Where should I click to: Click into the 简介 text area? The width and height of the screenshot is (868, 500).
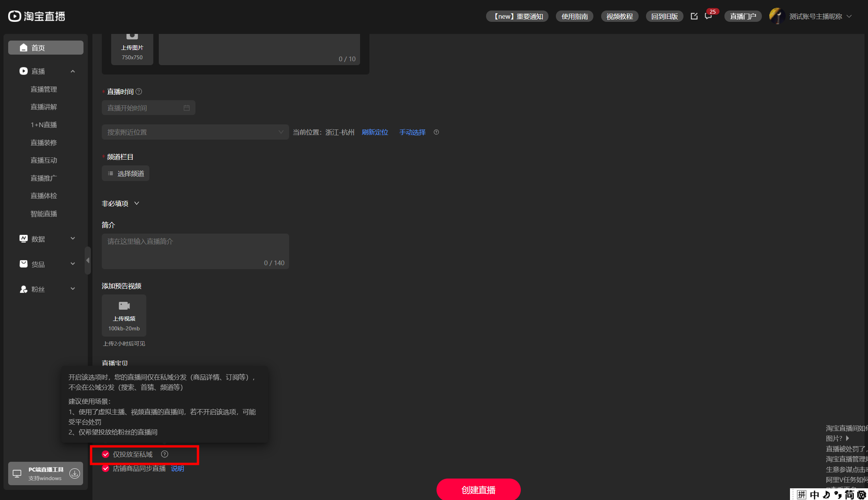click(x=195, y=251)
